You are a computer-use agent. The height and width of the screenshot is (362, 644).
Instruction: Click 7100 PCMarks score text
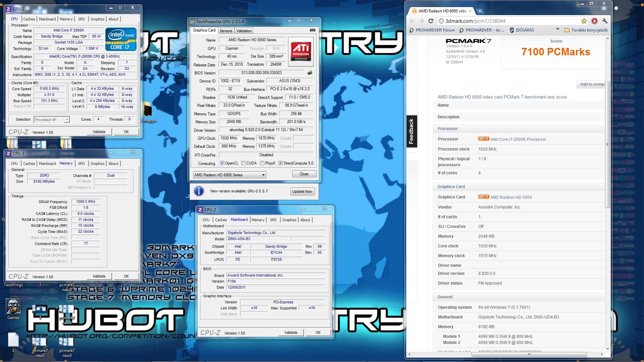point(555,52)
